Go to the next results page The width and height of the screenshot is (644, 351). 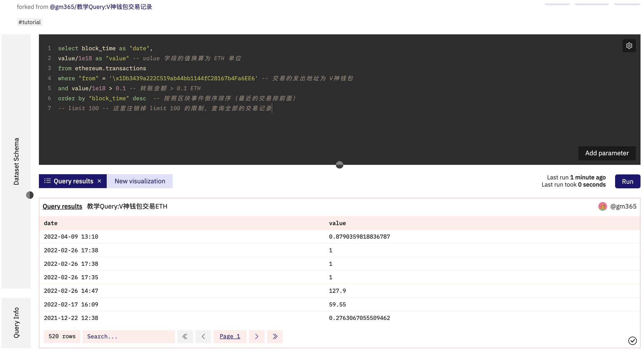point(257,337)
